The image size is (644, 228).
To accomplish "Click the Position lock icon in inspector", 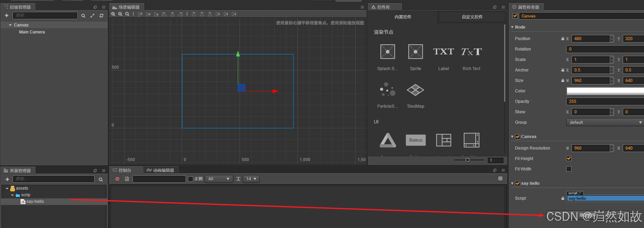I will coord(562,39).
